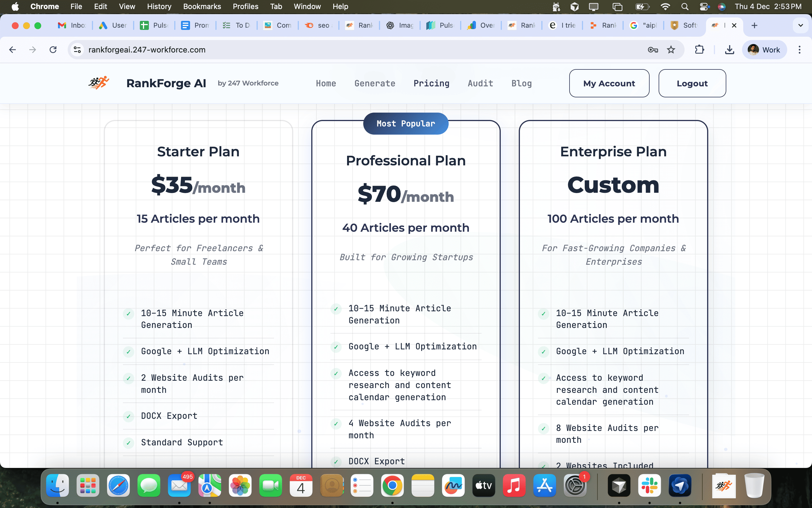Screen dimensions: 812x508
Task: Switch to the To D tab
Action: 236,25
